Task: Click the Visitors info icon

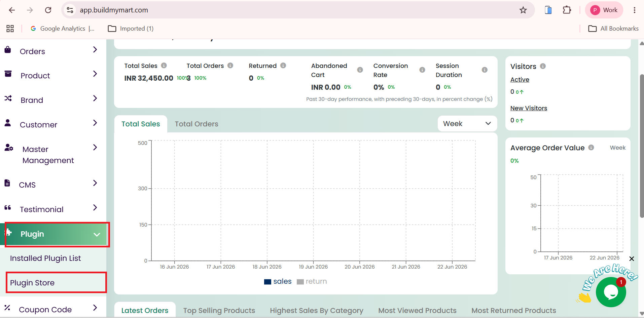Action: [x=543, y=66]
